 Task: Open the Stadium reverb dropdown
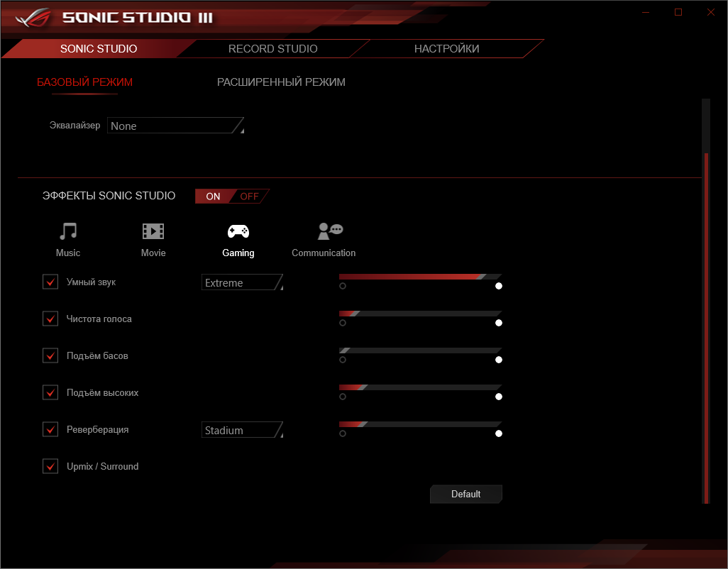click(242, 430)
